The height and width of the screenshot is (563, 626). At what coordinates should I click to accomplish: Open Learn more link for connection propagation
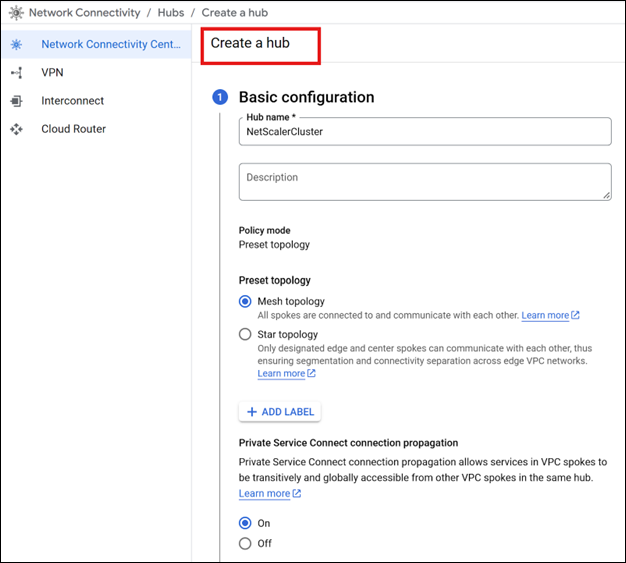point(264,494)
